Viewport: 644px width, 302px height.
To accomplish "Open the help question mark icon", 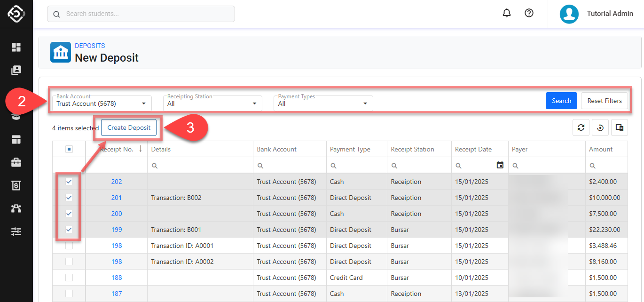I will click(x=529, y=14).
